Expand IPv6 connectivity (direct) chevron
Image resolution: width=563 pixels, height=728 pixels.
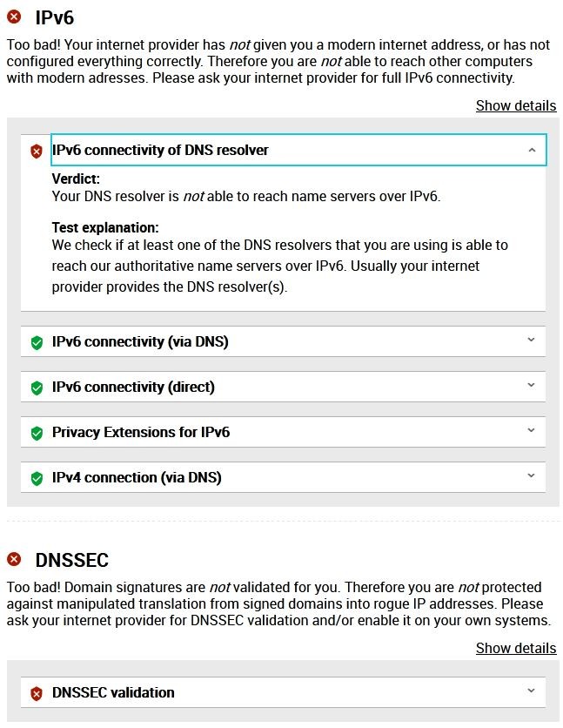(x=531, y=386)
